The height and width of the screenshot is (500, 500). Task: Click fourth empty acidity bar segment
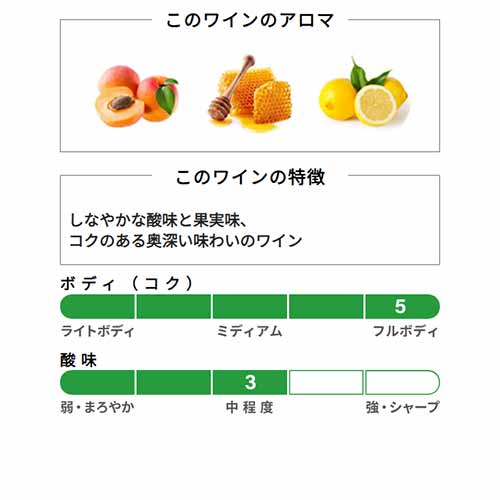click(x=326, y=382)
